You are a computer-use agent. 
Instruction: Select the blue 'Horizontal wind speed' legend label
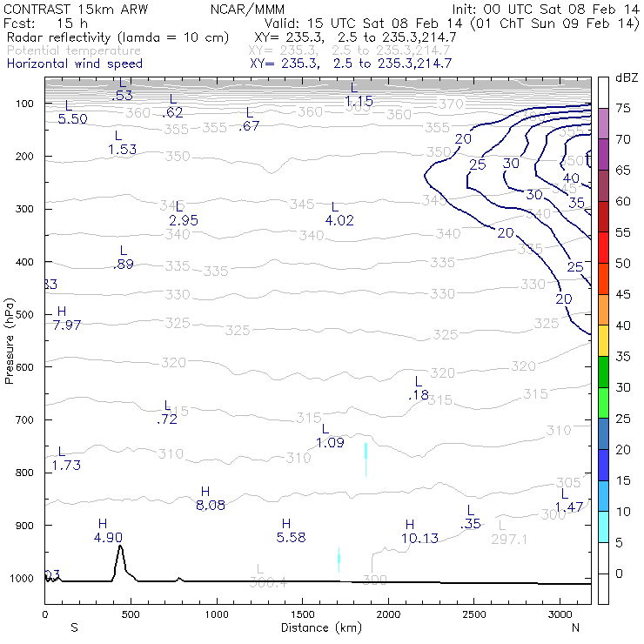(x=75, y=64)
